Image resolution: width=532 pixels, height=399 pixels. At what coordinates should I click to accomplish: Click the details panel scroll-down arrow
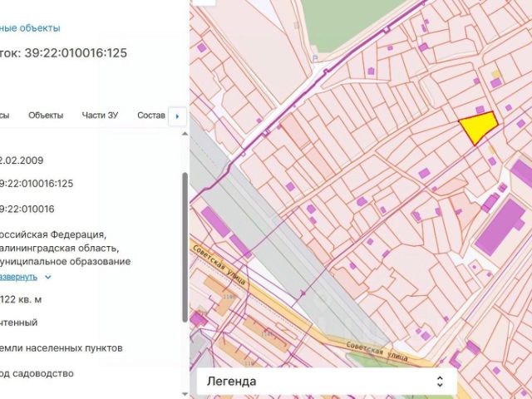point(185,394)
